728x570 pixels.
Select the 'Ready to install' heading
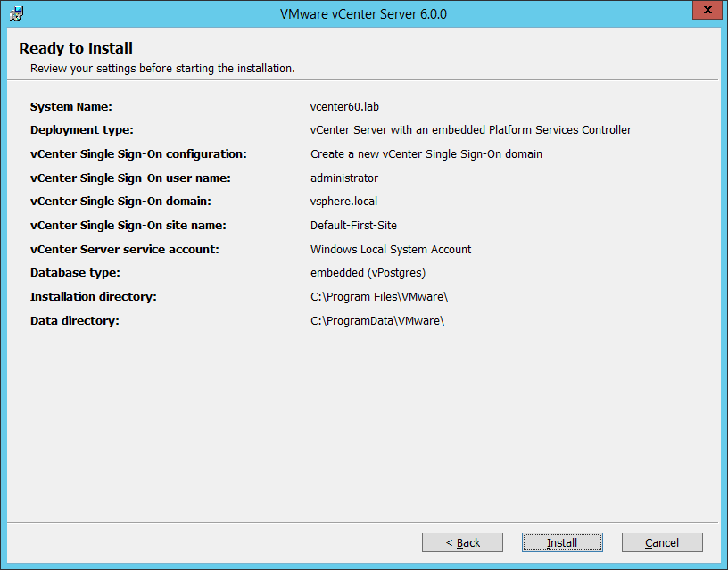click(x=76, y=48)
